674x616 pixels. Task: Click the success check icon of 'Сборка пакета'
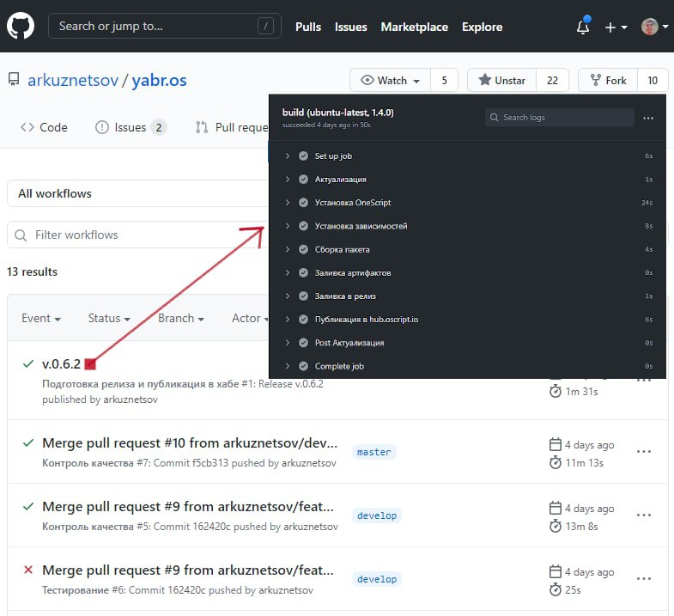[303, 249]
